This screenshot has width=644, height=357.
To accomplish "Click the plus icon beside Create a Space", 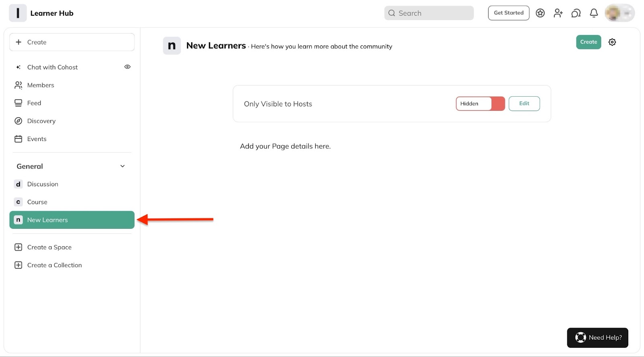I will pos(18,247).
